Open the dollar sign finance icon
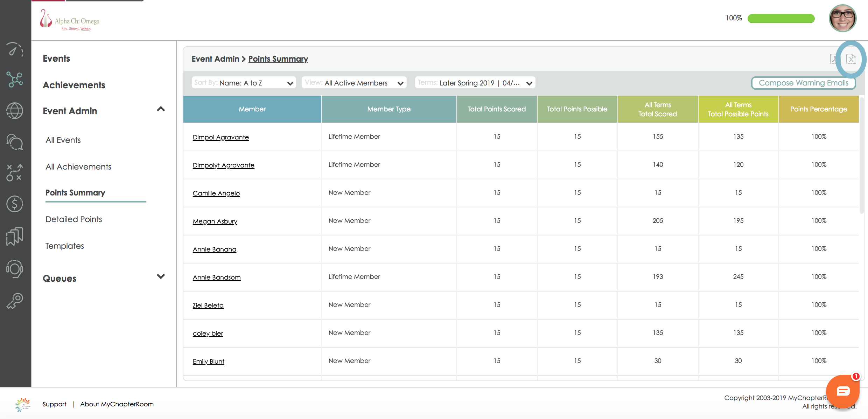 (15, 204)
